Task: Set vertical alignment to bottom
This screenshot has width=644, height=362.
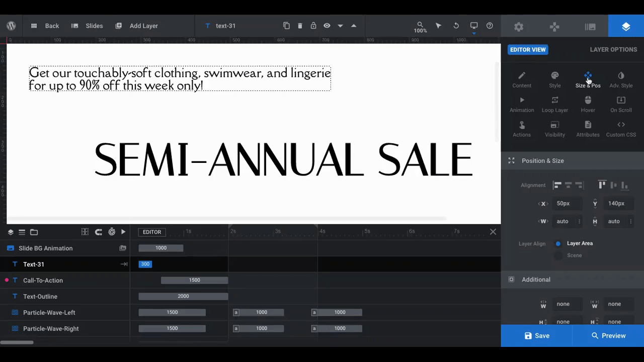Action: (625, 185)
